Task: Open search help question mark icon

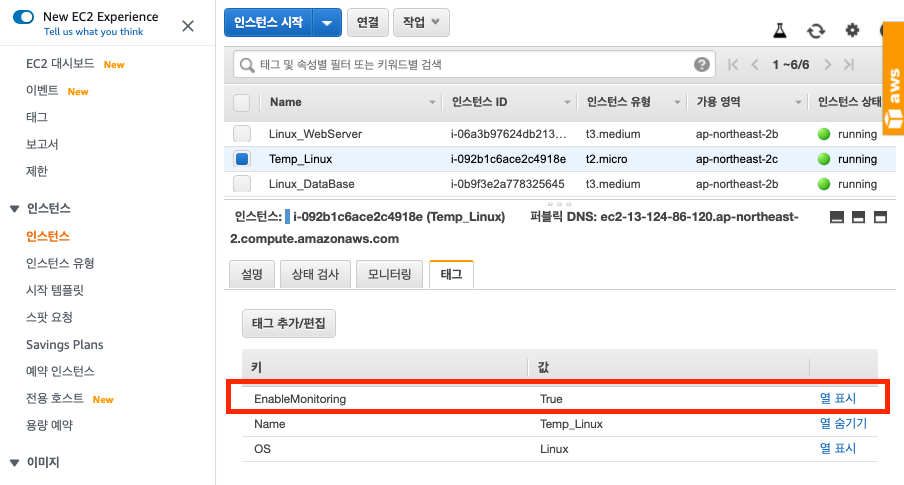Action: click(702, 65)
